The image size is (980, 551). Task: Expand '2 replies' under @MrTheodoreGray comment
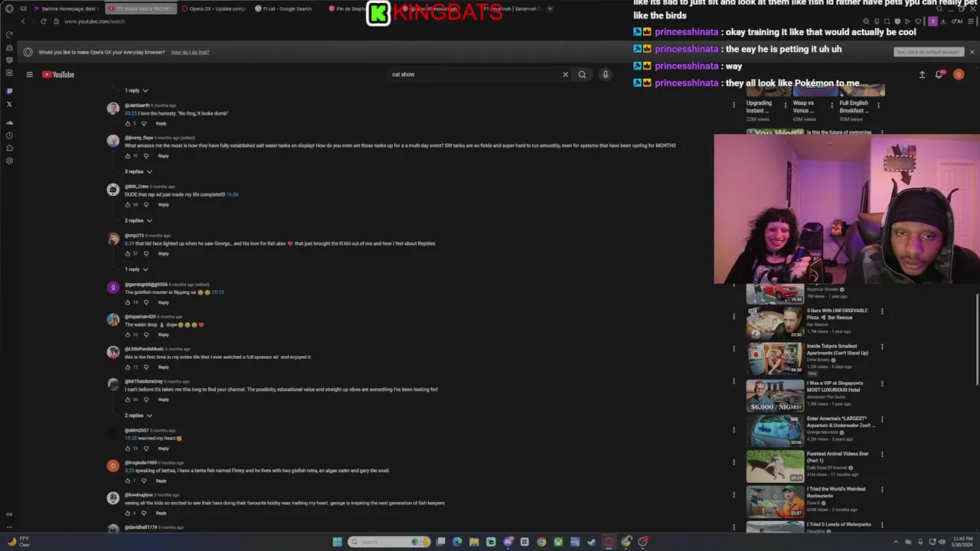click(139, 416)
